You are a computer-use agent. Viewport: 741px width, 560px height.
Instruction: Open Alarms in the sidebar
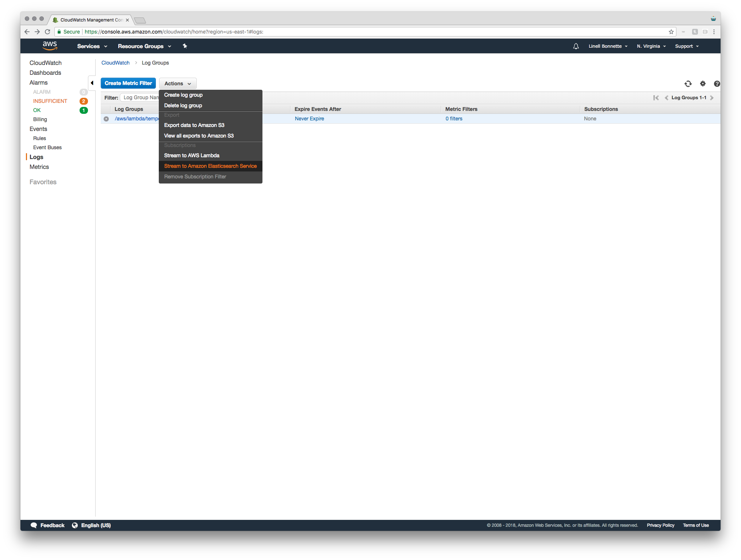tap(39, 82)
